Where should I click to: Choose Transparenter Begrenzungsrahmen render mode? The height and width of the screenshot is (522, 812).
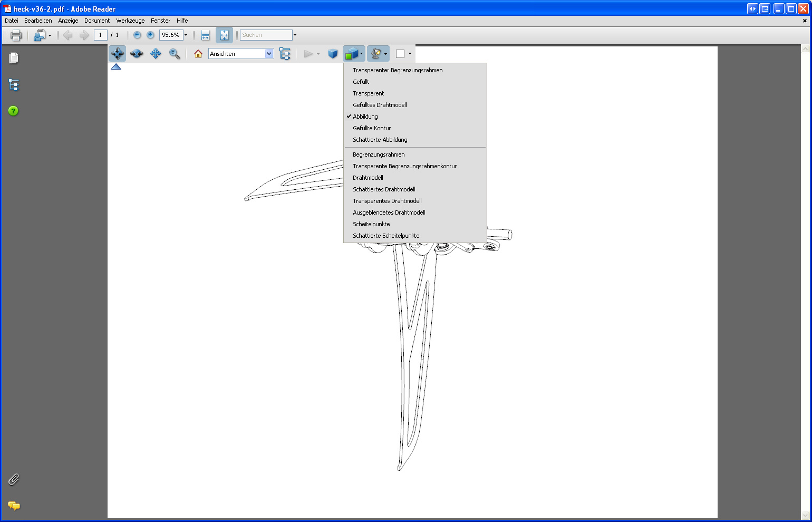[x=415, y=70]
